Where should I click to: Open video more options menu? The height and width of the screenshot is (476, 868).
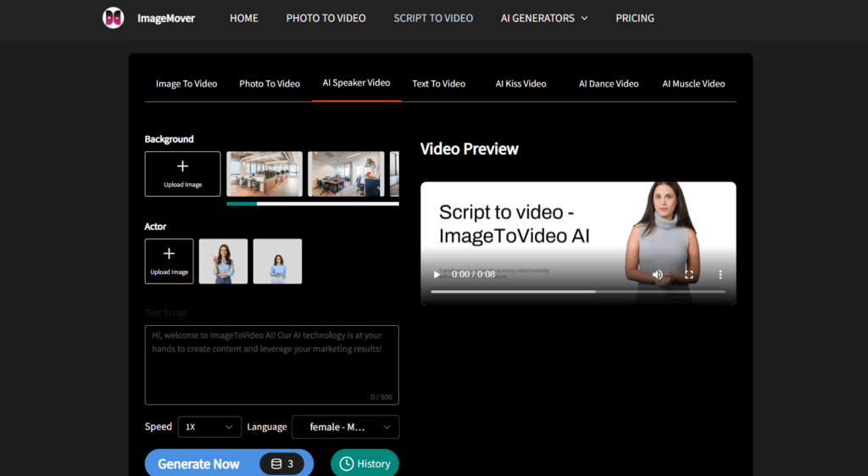pos(721,274)
